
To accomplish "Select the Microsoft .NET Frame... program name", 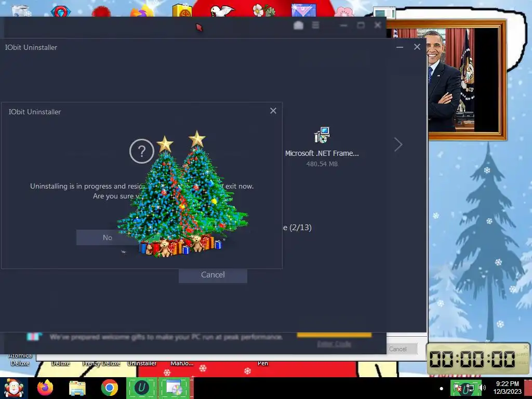I will (x=322, y=153).
